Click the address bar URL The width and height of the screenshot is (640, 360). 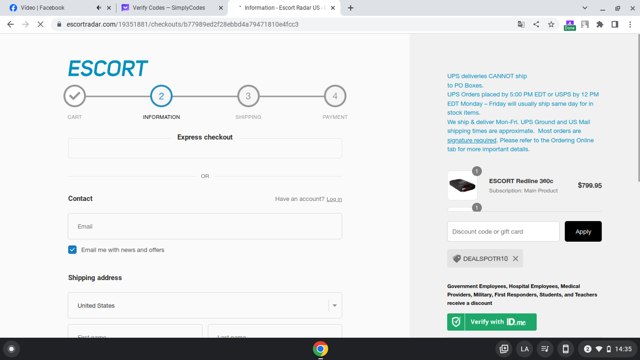tap(182, 24)
